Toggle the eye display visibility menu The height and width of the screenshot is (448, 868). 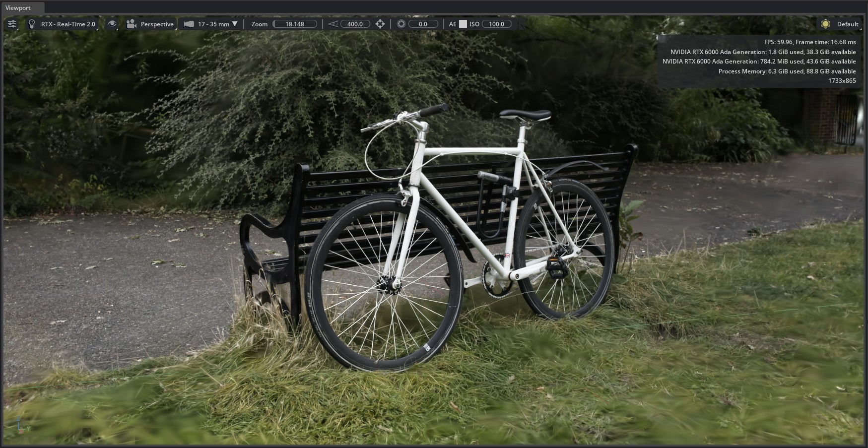112,24
